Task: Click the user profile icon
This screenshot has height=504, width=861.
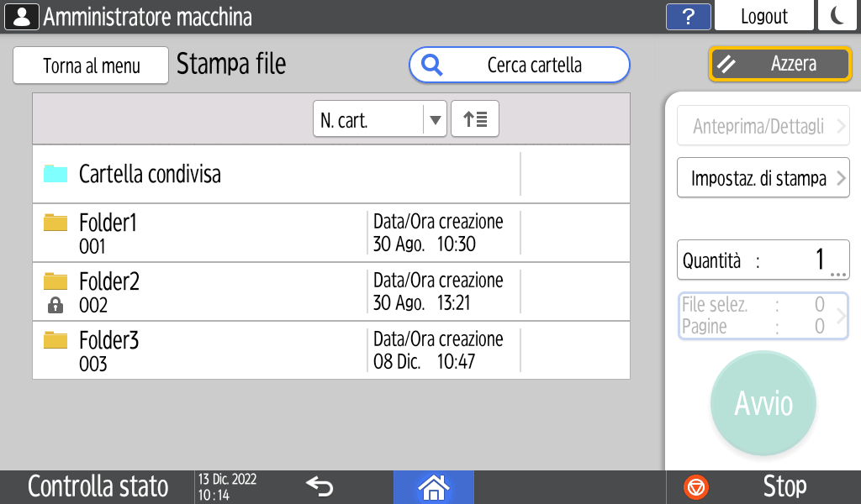Action: [x=22, y=16]
